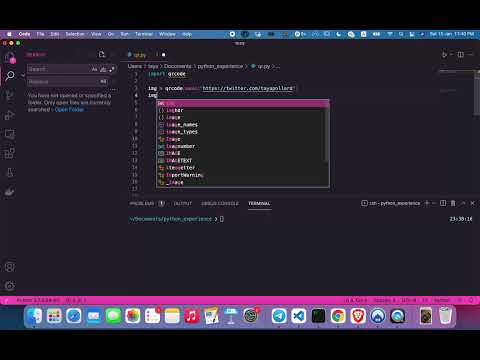Click python_experience breadcrumb segment
The image size is (480, 360).
pos(220,66)
